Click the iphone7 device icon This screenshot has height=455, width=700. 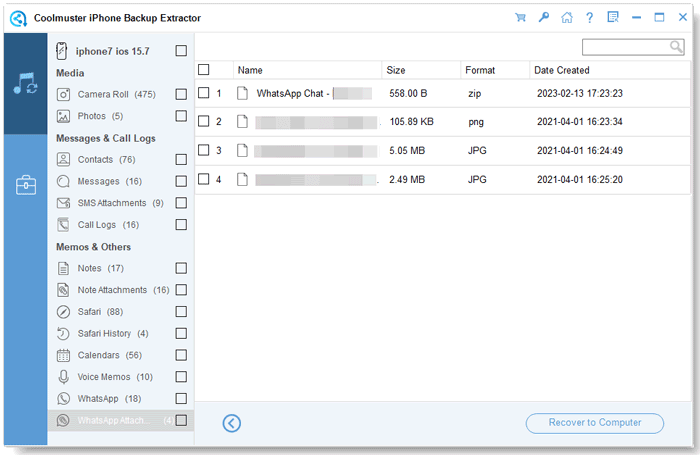click(x=62, y=51)
